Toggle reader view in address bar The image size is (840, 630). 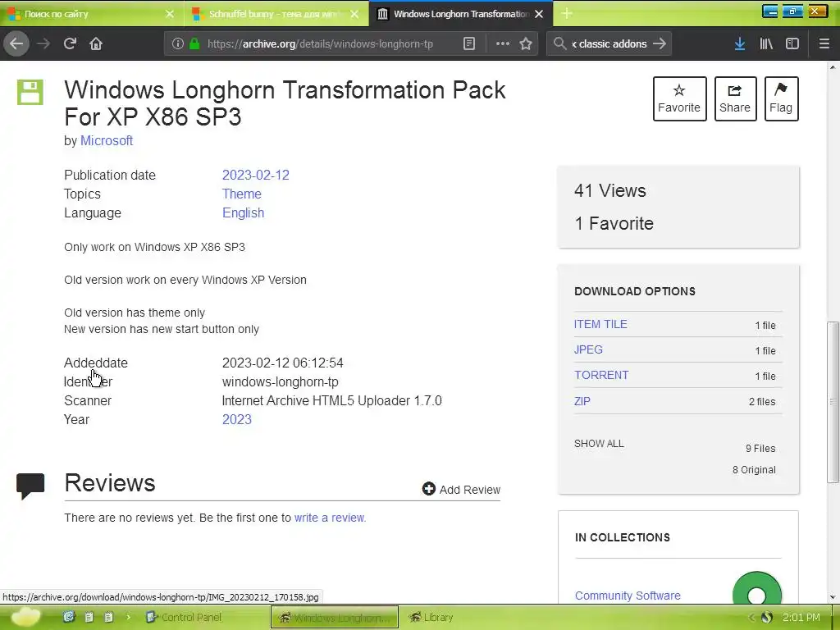tap(469, 43)
